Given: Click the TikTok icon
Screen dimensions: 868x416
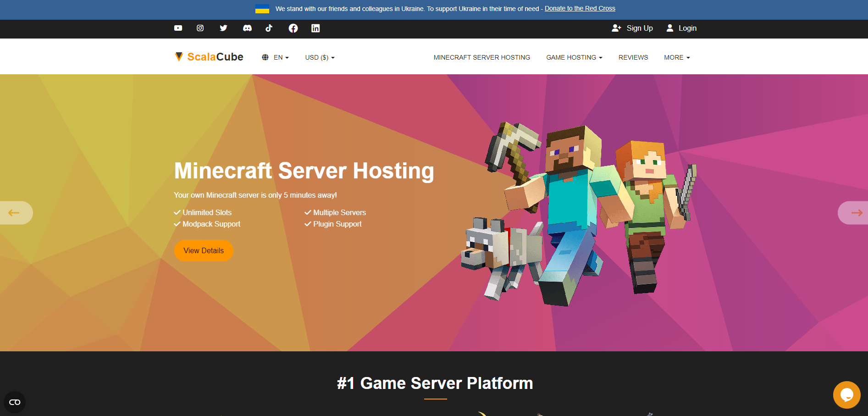Looking at the screenshot, I should click(x=269, y=28).
